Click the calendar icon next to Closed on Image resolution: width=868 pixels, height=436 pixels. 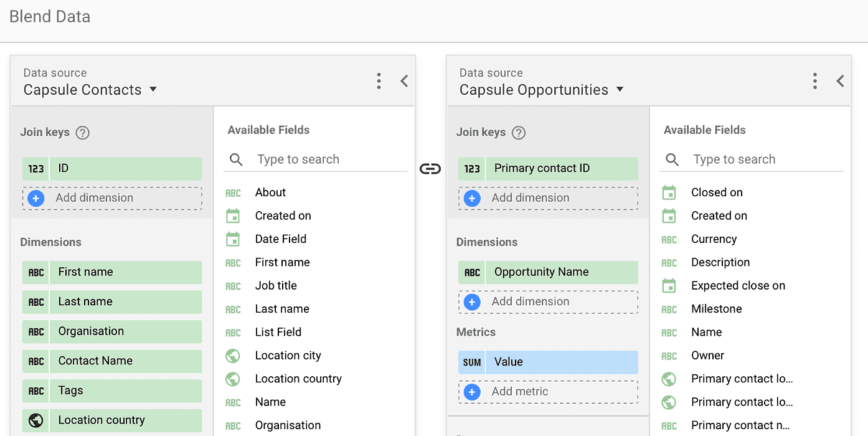pos(669,192)
